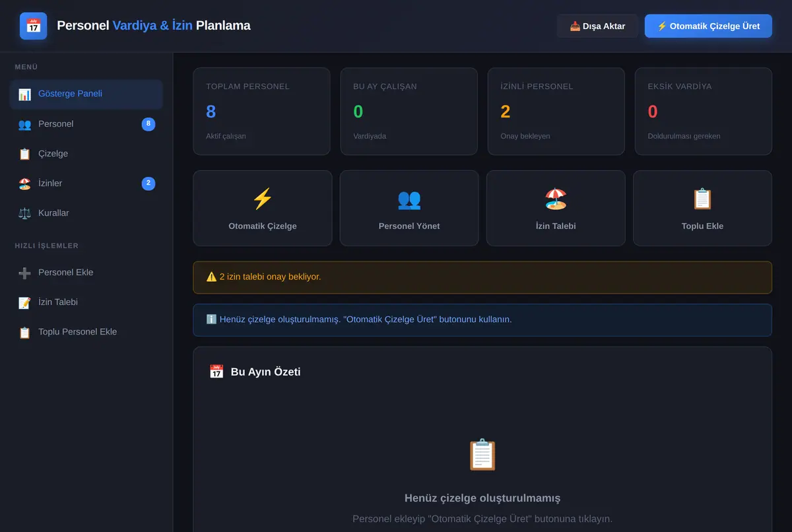792x532 pixels.
Task: Open Çizelge clipboard icon in menu
Action: point(24,154)
